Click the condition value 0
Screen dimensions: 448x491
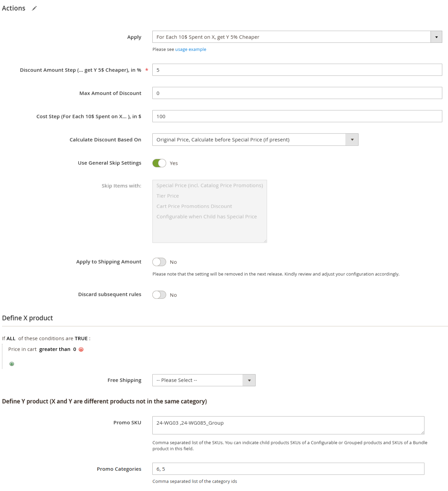pos(75,349)
